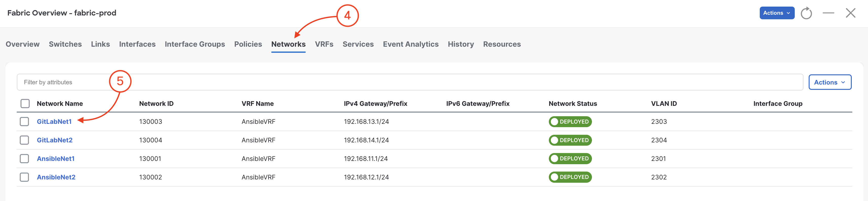Click gateway 192.168.12.1/24
This screenshot has width=868, height=201.
point(366,177)
